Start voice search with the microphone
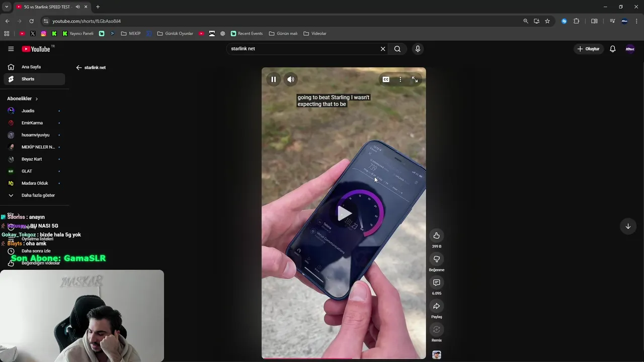Screen dimensions: 644x362 coord(417,49)
